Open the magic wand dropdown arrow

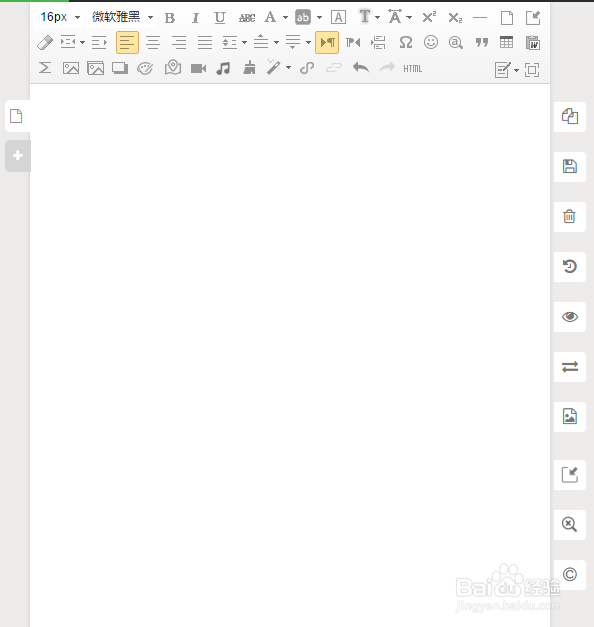[x=288, y=68]
